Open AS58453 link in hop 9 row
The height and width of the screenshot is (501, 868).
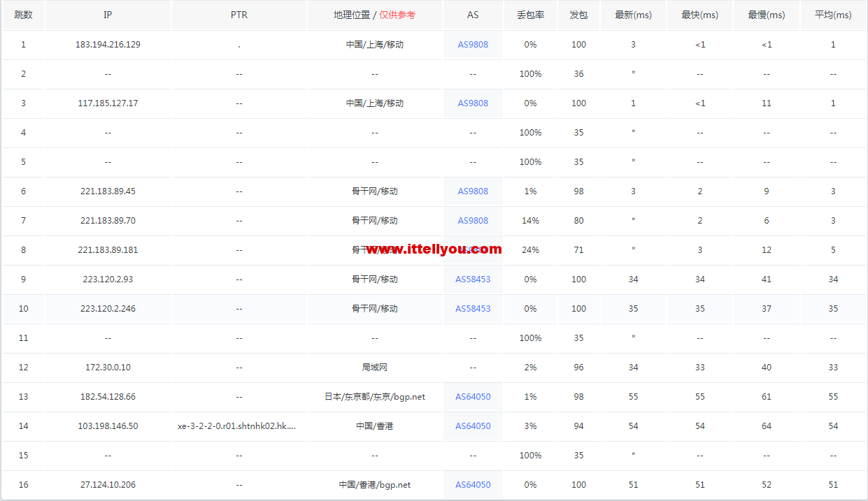pos(473,279)
